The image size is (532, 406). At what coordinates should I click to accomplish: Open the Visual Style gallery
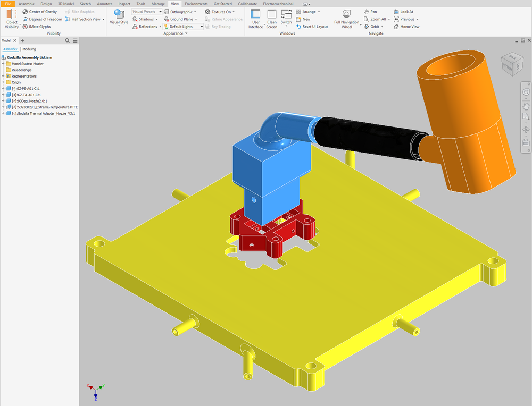point(119,18)
